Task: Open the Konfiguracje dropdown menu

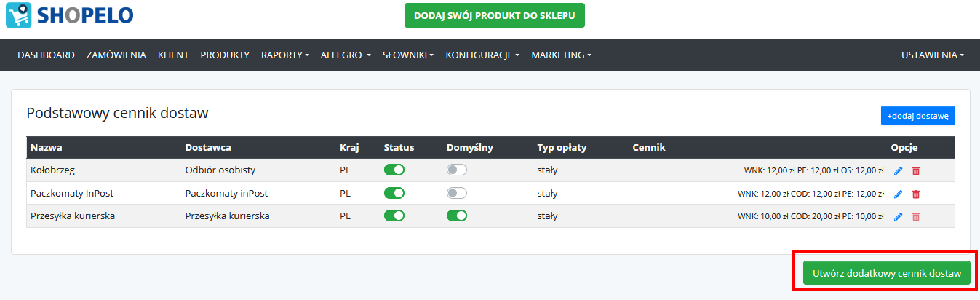Action: tap(482, 55)
